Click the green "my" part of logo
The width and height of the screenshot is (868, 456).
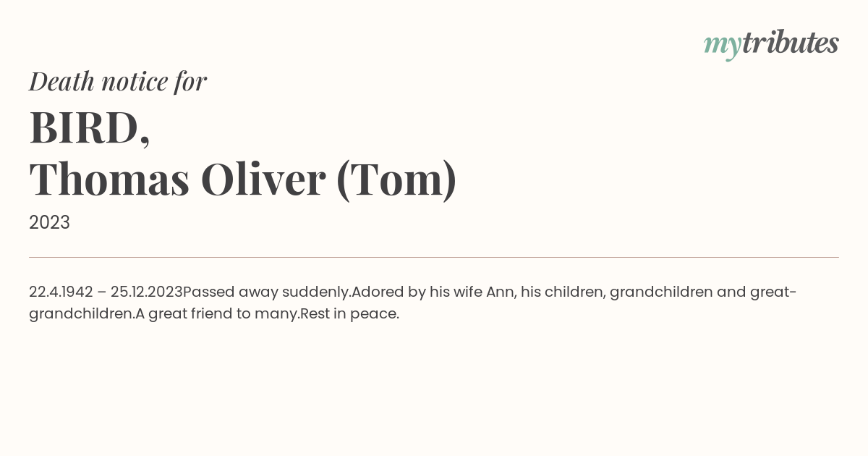723,46
